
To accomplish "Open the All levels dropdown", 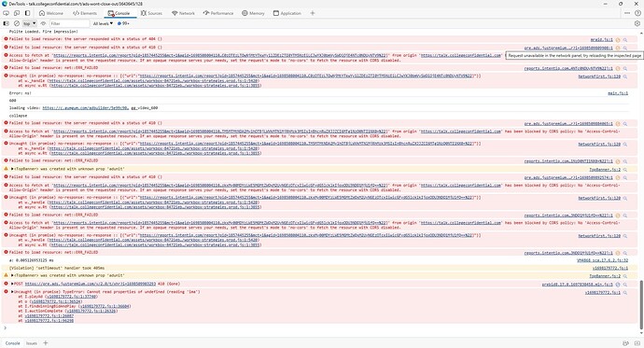I will (x=103, y=23).
